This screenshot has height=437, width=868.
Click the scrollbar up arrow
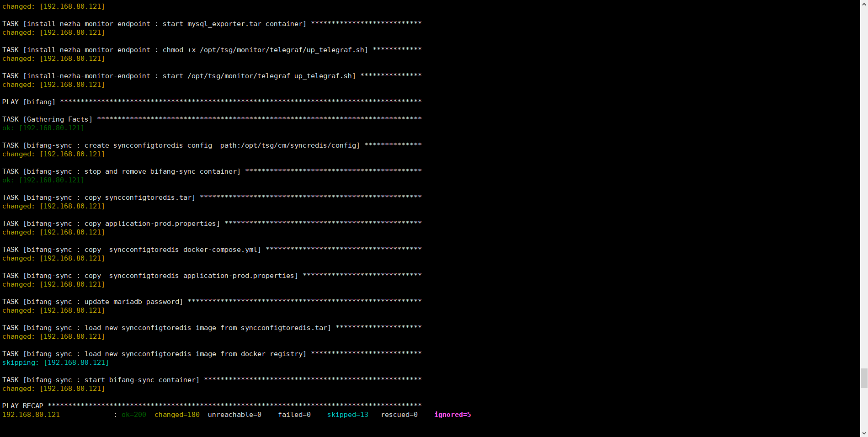pos(864,4)
